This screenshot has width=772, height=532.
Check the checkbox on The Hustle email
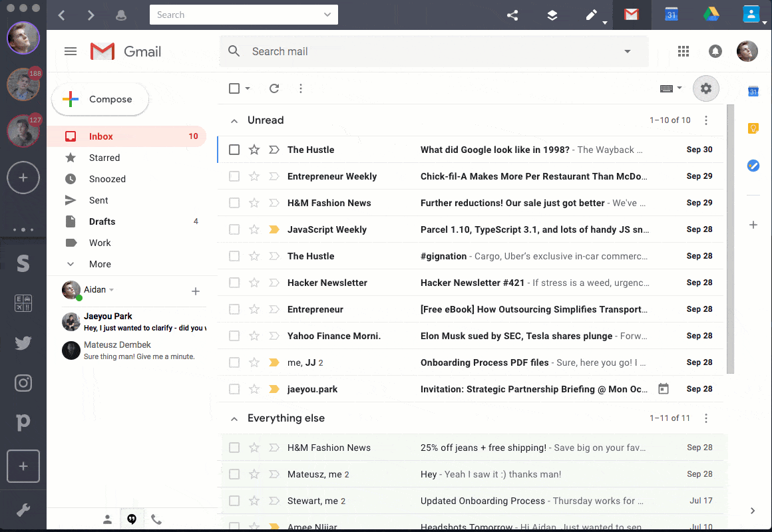[234, 150]
